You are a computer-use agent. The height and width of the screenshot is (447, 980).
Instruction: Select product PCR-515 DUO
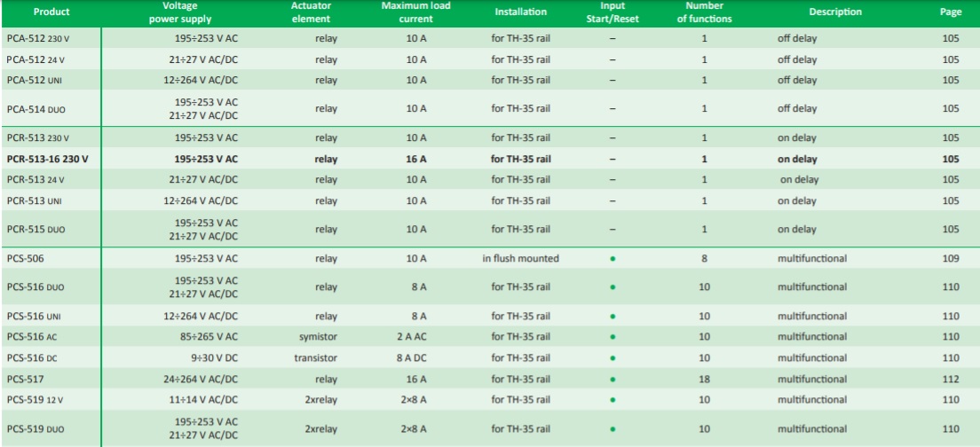tap(36, 229)
